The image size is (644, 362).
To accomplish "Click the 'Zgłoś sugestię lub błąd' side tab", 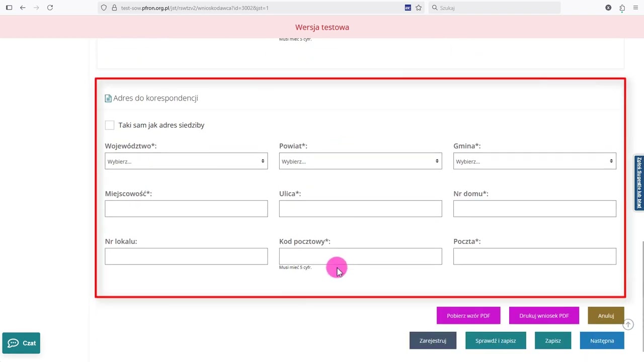I will coord(639,183).
